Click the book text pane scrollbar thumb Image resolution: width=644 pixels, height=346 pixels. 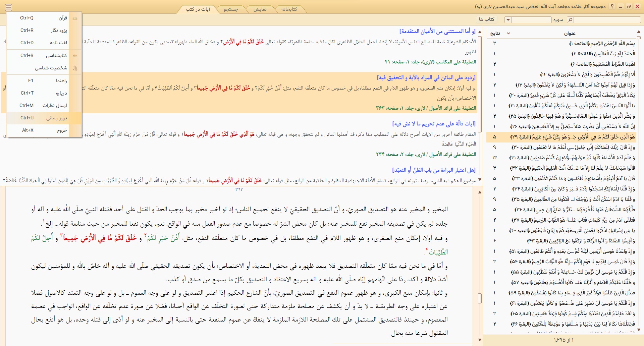480,298
